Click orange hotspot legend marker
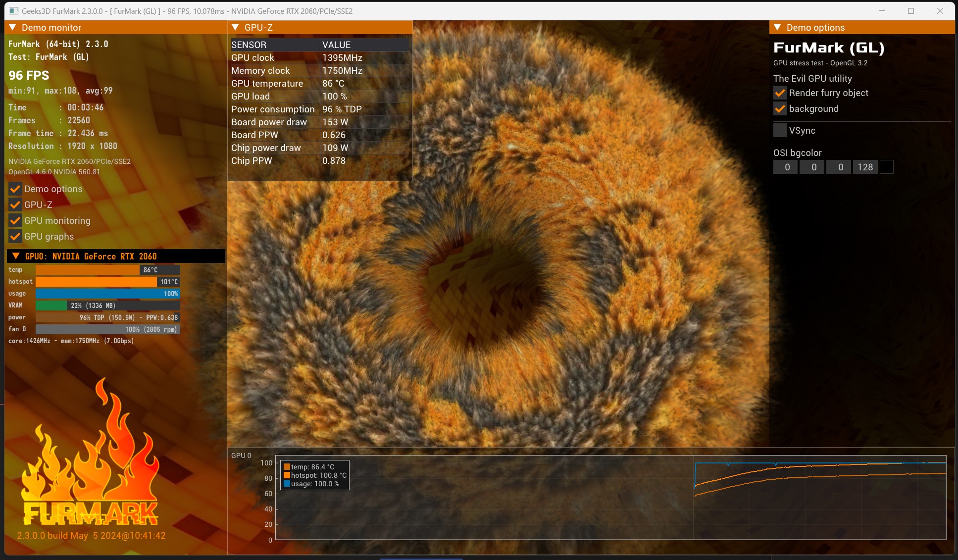Image resolution: width=958 pixels, height=560 pixels. pyautogui.click(x=287, y=475)
